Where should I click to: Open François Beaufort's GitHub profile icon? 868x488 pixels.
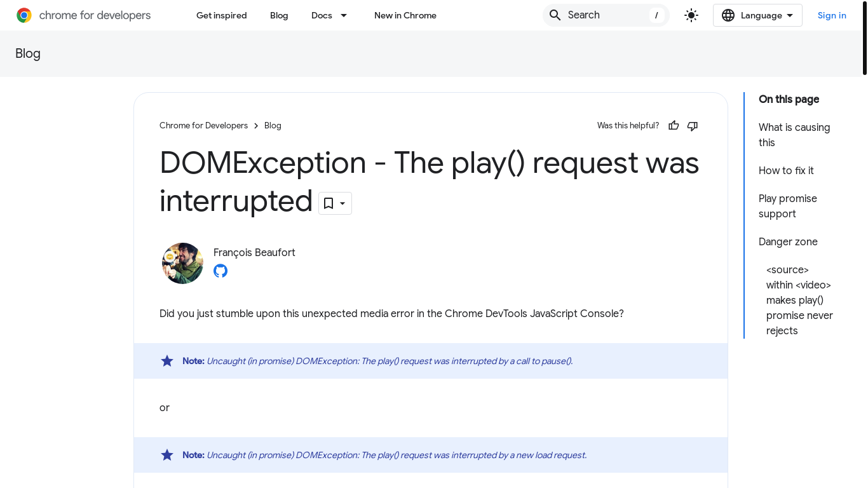220,271
